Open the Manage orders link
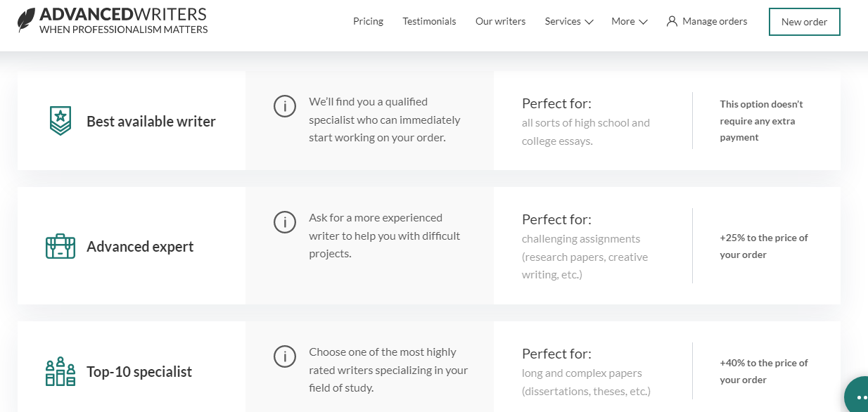The image size is (868, 412). [x=715, y=21]
